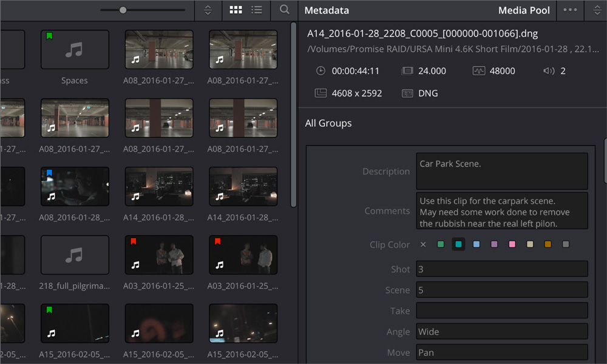Select the Media Pool label
Screen dimensions: 607x364
point(524,10)
